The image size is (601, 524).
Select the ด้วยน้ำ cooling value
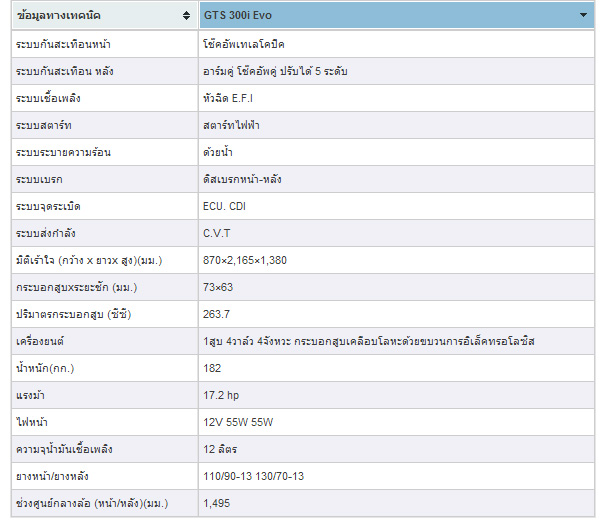pos(218,153)
